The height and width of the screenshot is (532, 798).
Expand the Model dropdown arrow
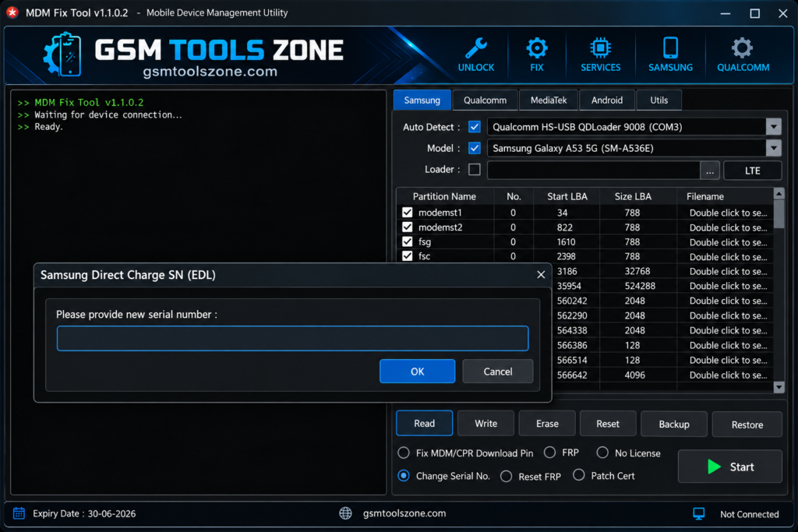tap(774, 148)
